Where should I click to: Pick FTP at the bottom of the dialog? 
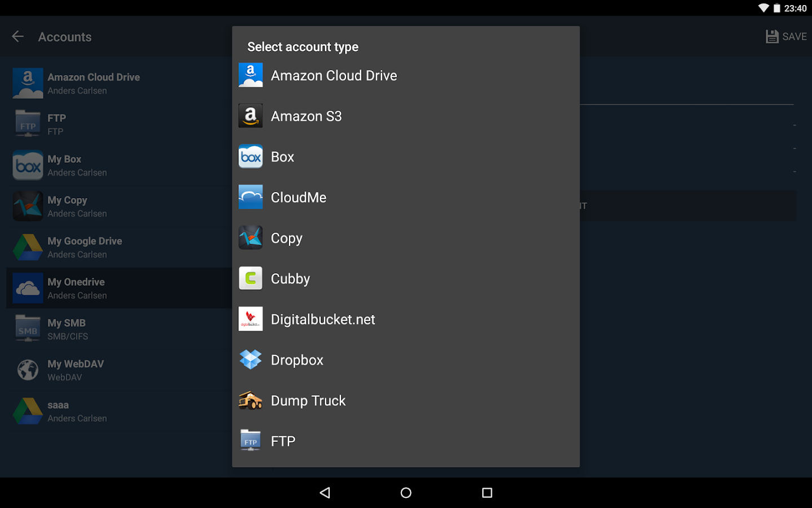click(283, 441)
